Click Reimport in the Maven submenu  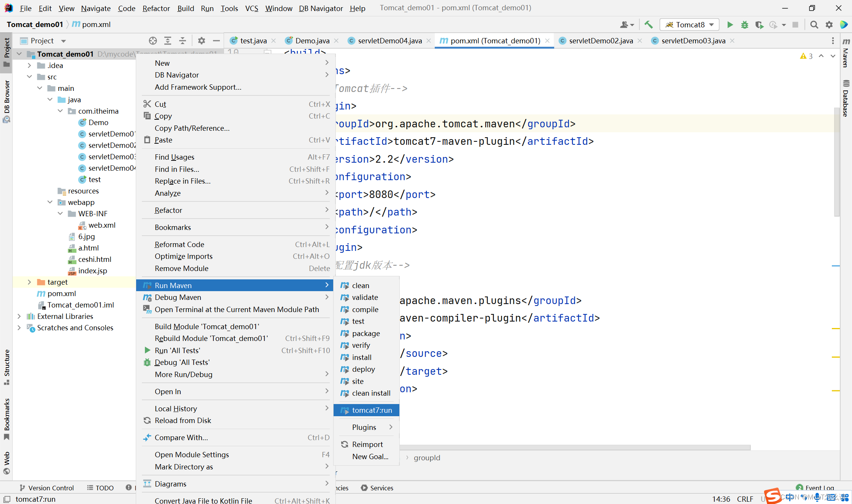click(367, 444)
